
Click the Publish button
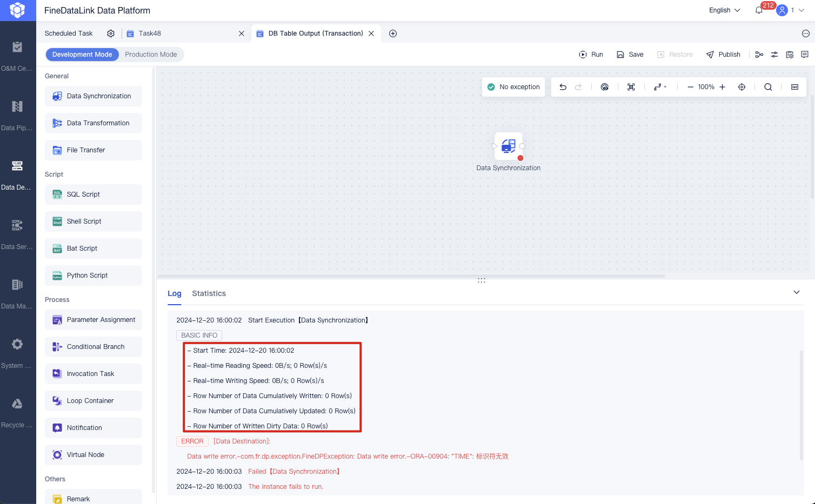click(x=723, y=55)
